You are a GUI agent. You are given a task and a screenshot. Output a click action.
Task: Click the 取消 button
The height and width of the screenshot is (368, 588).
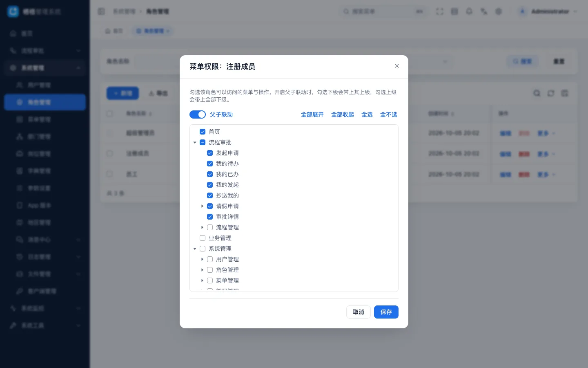[x=359, y=312]
